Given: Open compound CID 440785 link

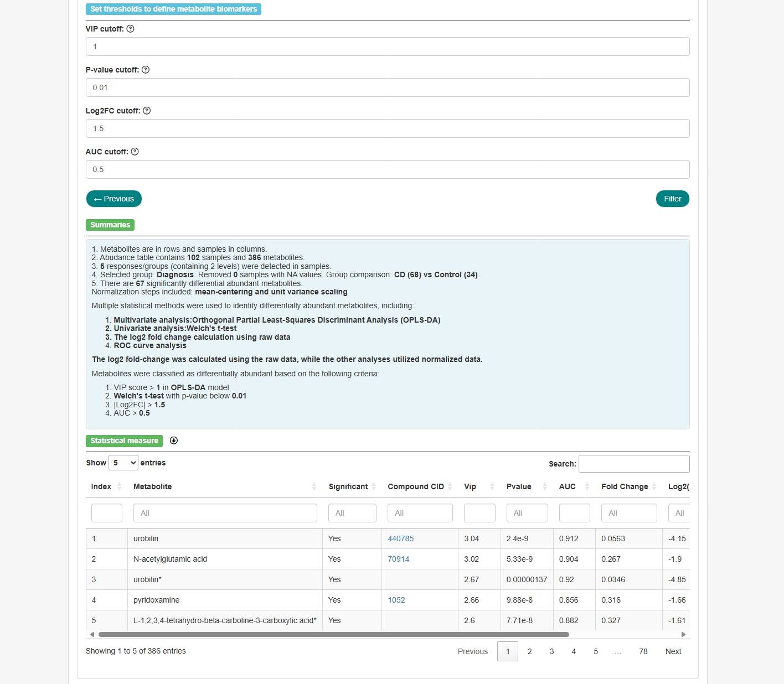Looking at the screenshot, I should coord(401,538).
